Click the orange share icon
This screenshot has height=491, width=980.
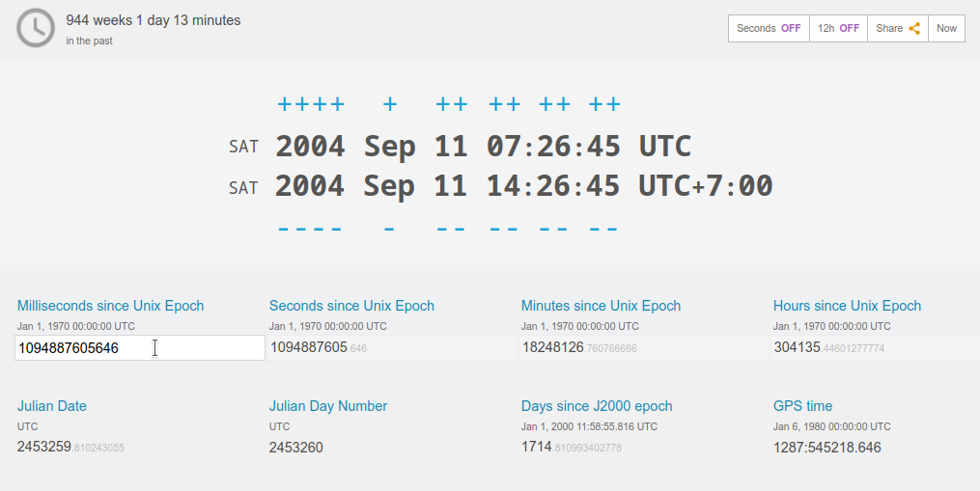pos(913,29)
